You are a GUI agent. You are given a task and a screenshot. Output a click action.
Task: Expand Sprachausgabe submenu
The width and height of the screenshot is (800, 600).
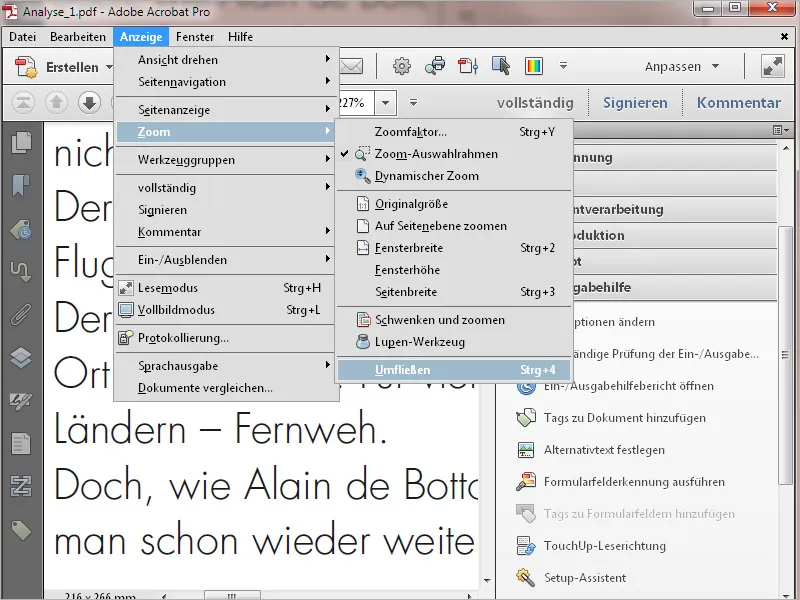[226, 366]
